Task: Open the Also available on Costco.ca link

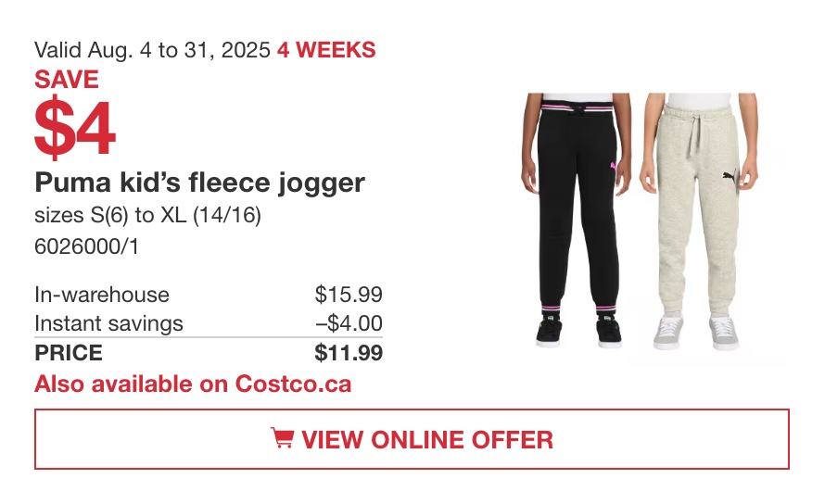Action: [193, 384]
